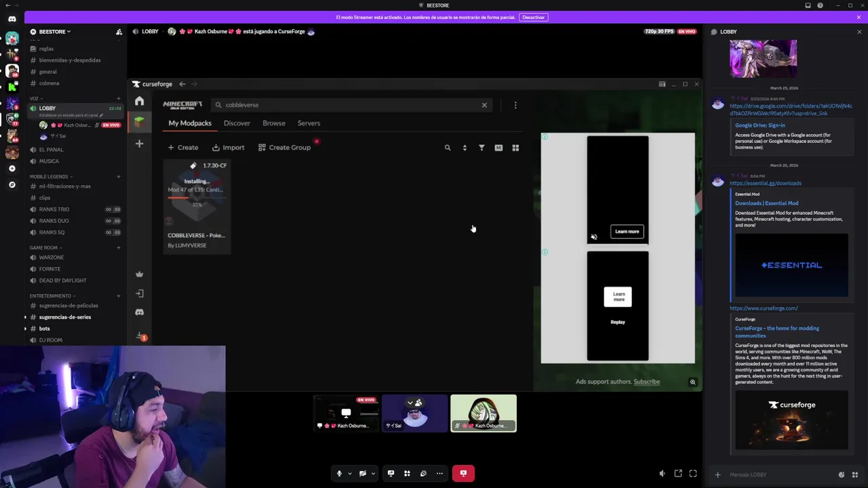Disconnect from call with the red button
The width and height of the screenshot is (868, 488).
pyautogui.click(x=463, y=473)
